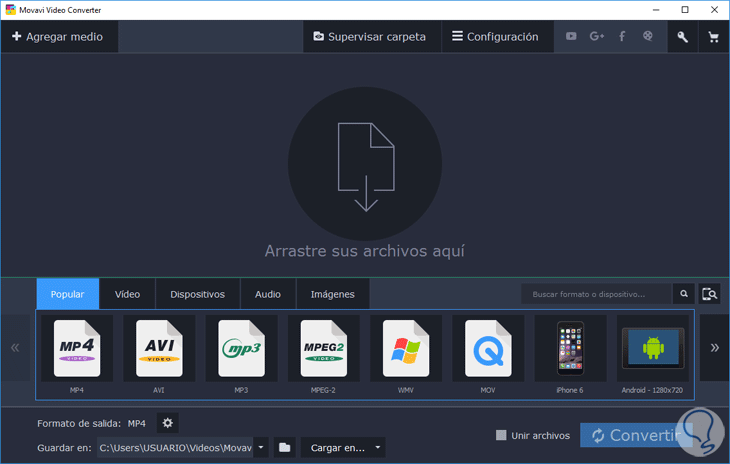Show more formats with right arrow
This screenshot has width=730, height=464.
point(714,348)
